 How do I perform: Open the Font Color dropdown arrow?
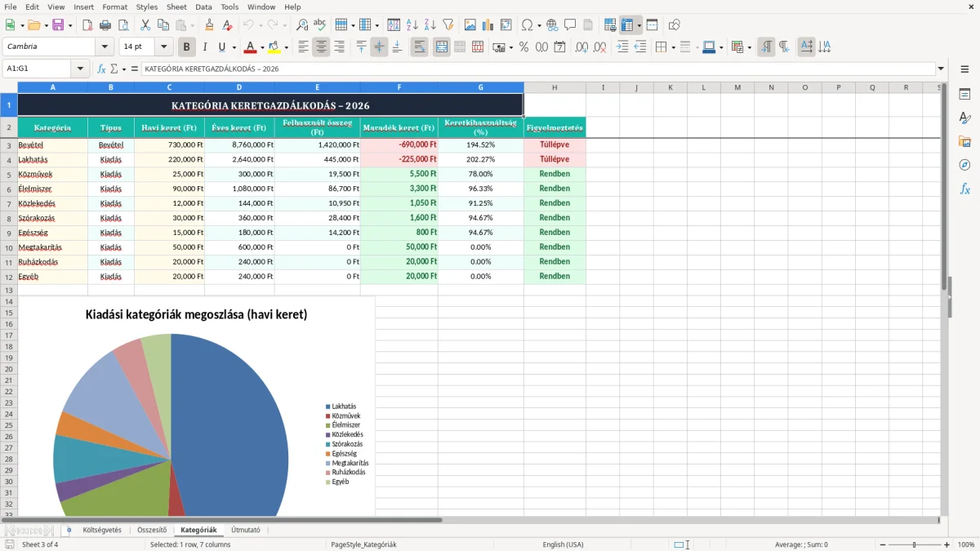click(x=262, y=47)
